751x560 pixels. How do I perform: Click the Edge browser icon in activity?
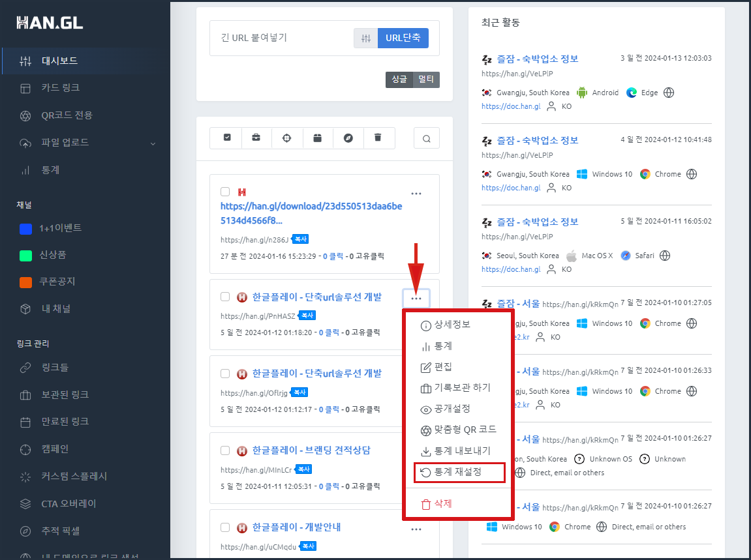pyautogui.click(x=632, y=93)
